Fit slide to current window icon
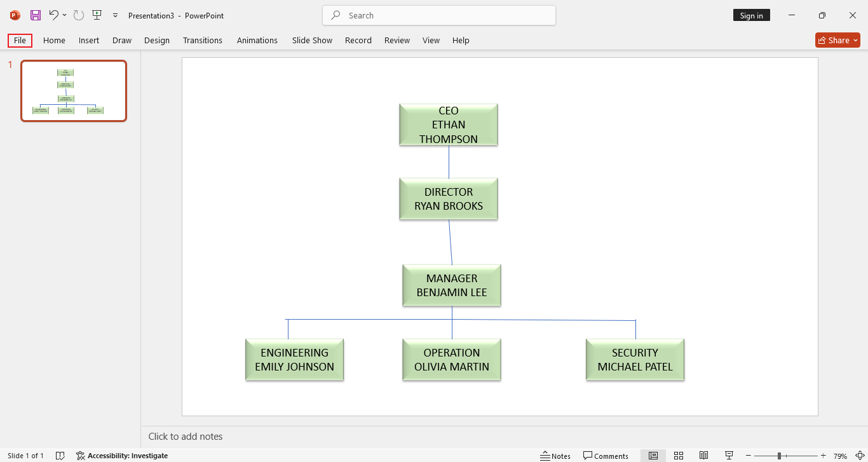Image resolution: width=868 pixels, height=462 pixels. 859,456
